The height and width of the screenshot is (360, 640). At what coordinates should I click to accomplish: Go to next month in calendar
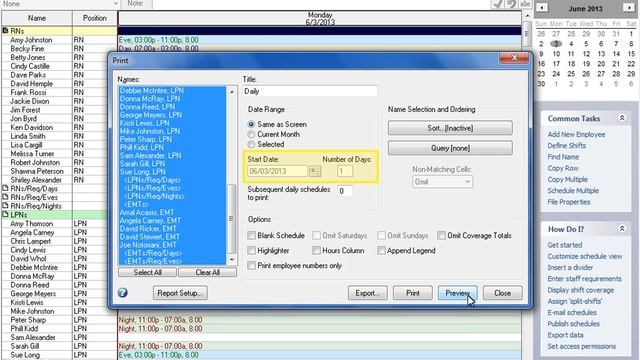coord(629,8)
